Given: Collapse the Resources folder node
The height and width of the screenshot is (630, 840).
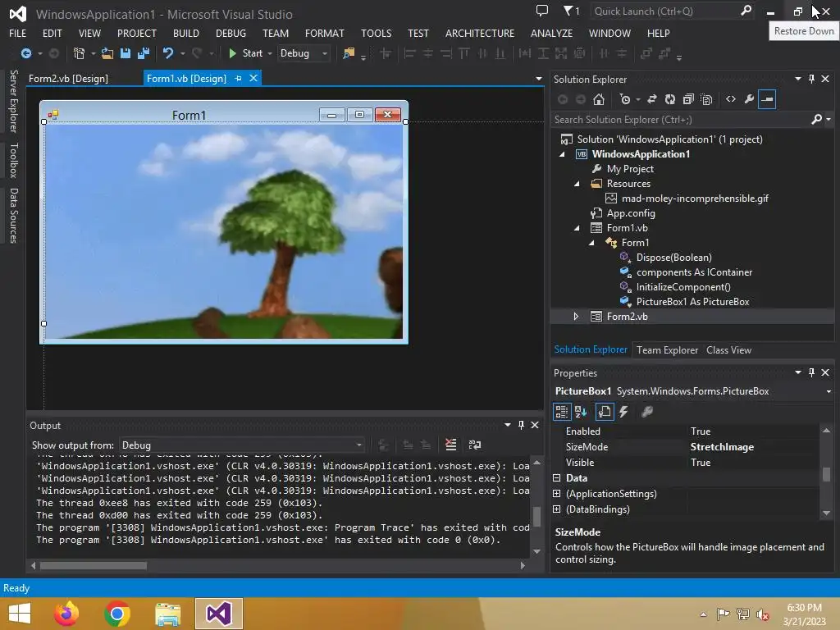Looking at the screenshot, I should pos(577,184).
